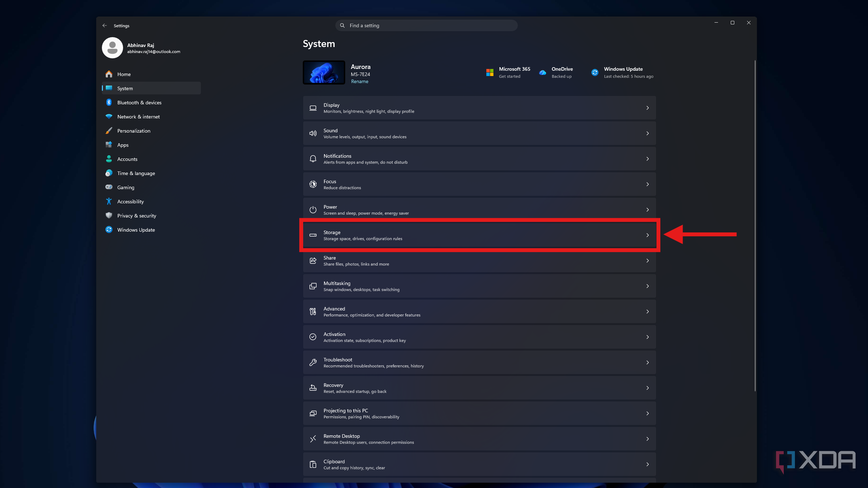Click the Troubleshoot wrench icon

click(x=313, y=362)
